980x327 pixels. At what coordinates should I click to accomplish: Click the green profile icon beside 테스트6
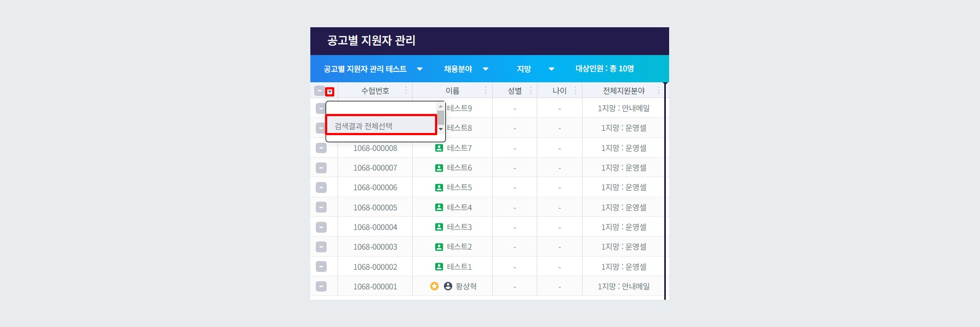click(439, 168)
